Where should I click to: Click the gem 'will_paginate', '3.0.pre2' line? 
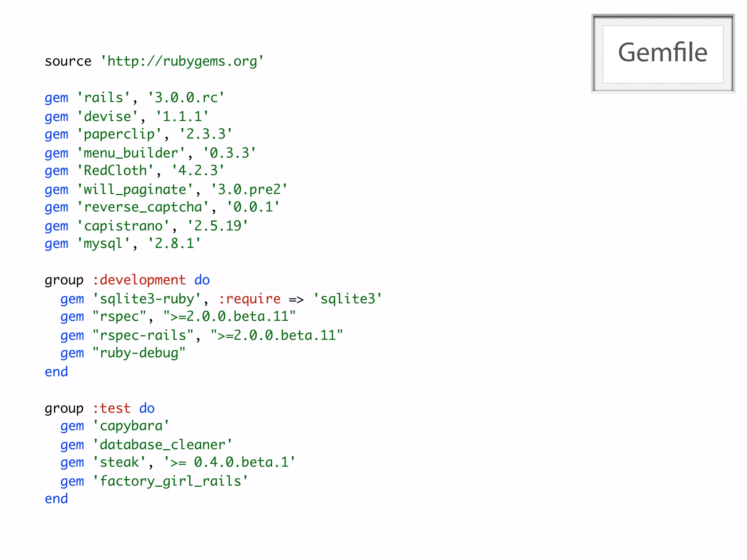tap(166, 190)
